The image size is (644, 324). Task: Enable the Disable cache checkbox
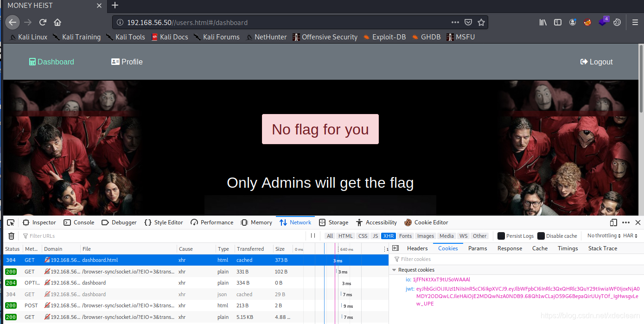(x=541, y=236)
